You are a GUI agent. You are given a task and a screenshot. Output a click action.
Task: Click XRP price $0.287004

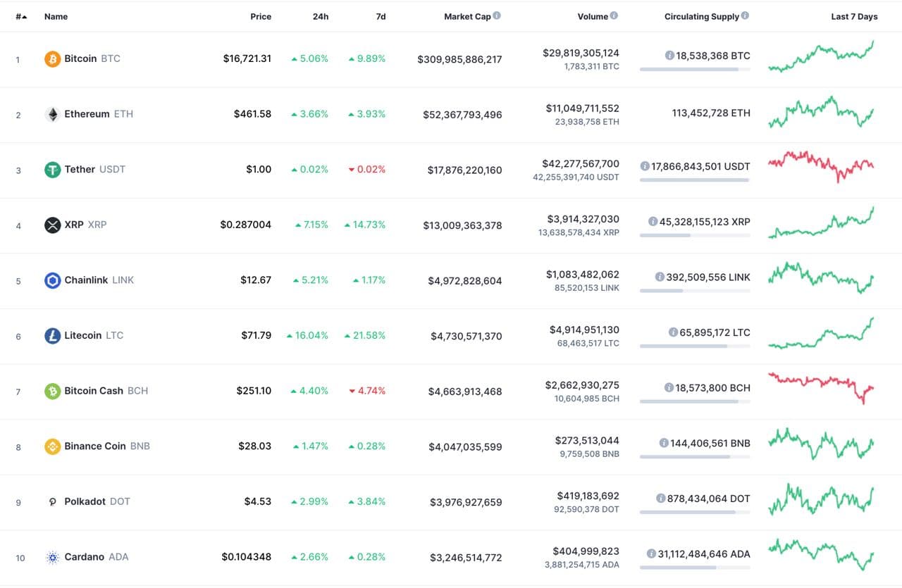tap(245, 225)
